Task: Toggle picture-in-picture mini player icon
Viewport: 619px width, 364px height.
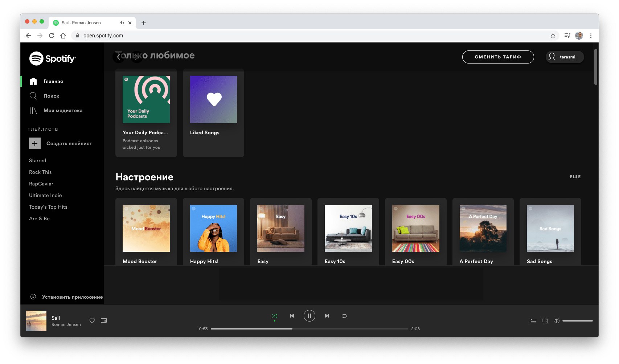Action: coord(104,320)
